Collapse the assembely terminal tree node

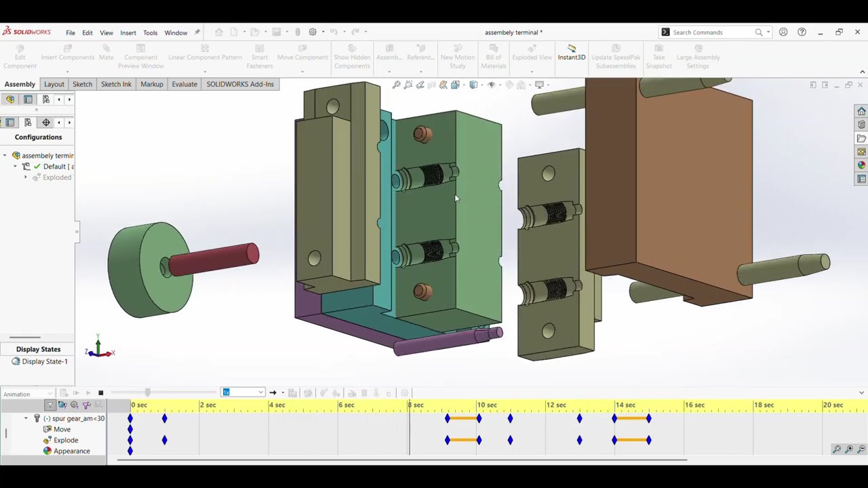(x=5, y=155)
